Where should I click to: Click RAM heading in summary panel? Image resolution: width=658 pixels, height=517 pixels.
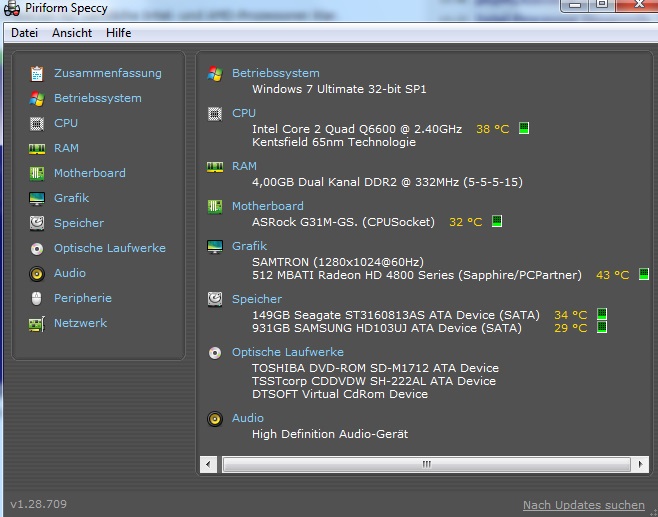pyautogui.click(x=244, y=166)
